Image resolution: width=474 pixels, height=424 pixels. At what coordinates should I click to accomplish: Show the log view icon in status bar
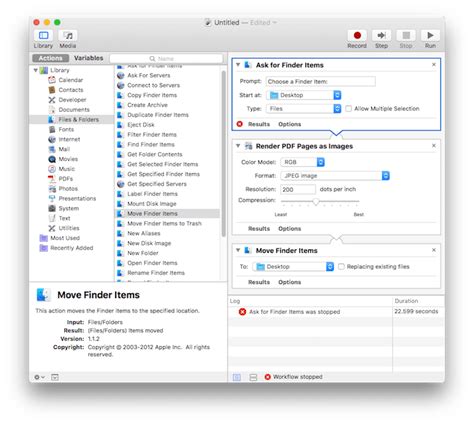tap(237, 377)
